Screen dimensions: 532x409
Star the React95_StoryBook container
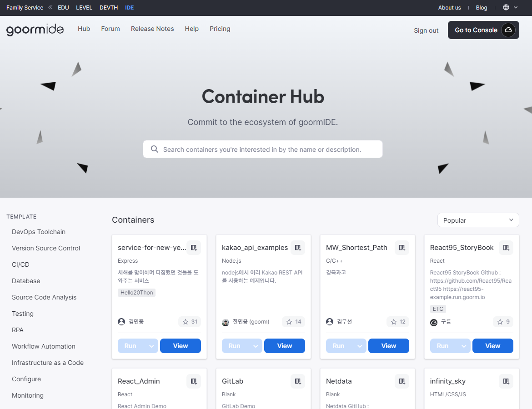[x=503, y=321]
